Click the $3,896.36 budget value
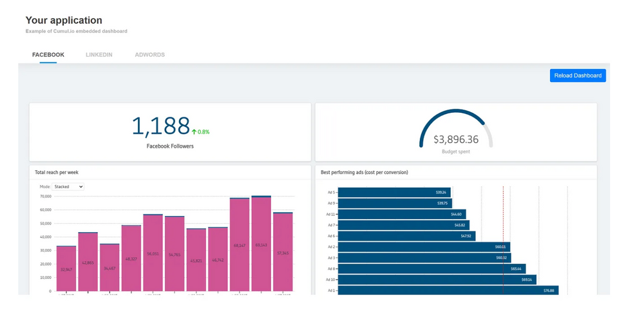Screen dimensions: 644x323 pyautogui.click(x=456, y=139)
